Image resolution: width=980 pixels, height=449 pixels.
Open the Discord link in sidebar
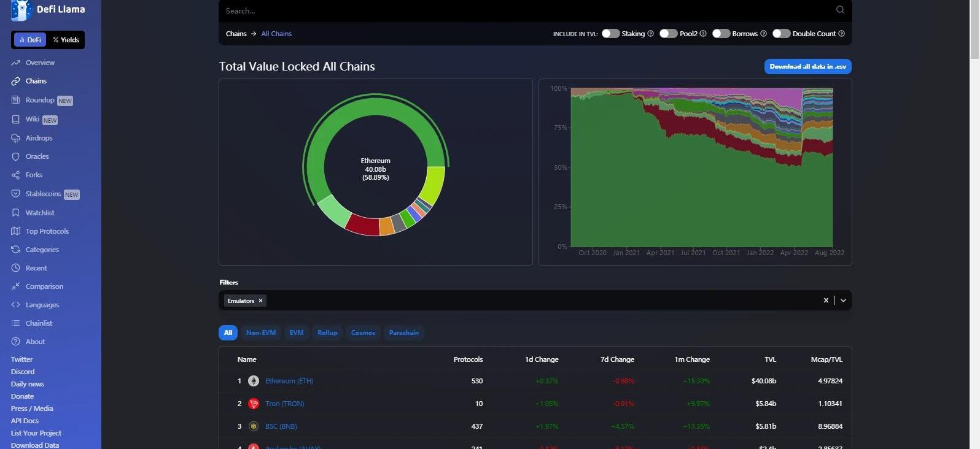[23, 372]
